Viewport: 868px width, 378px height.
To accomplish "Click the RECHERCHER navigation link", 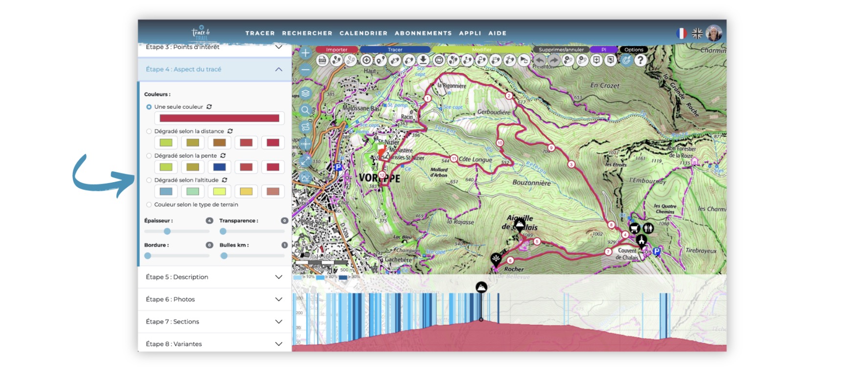I will pos(307,33).
